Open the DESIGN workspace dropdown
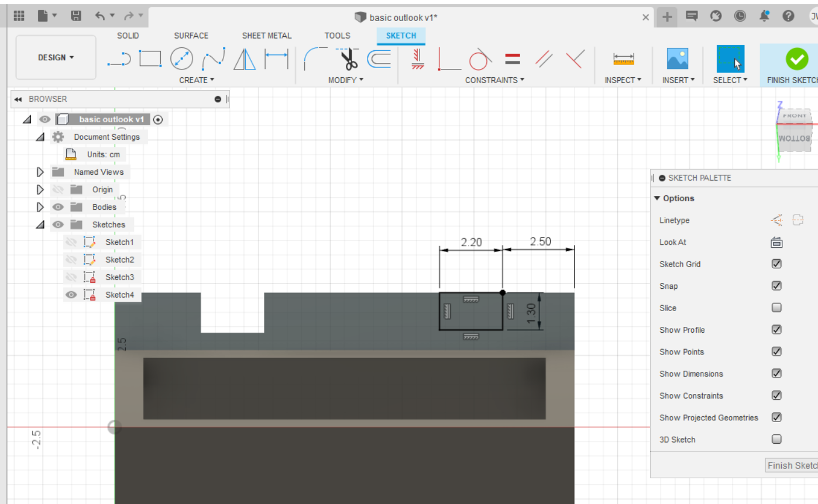This screenshot has width=818, height=504. coord(56,57)
